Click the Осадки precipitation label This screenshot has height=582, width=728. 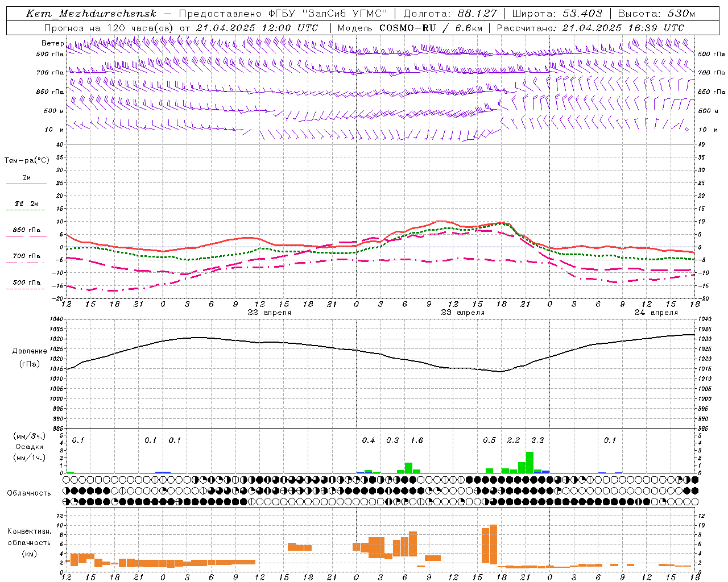(x=29, y=447)
